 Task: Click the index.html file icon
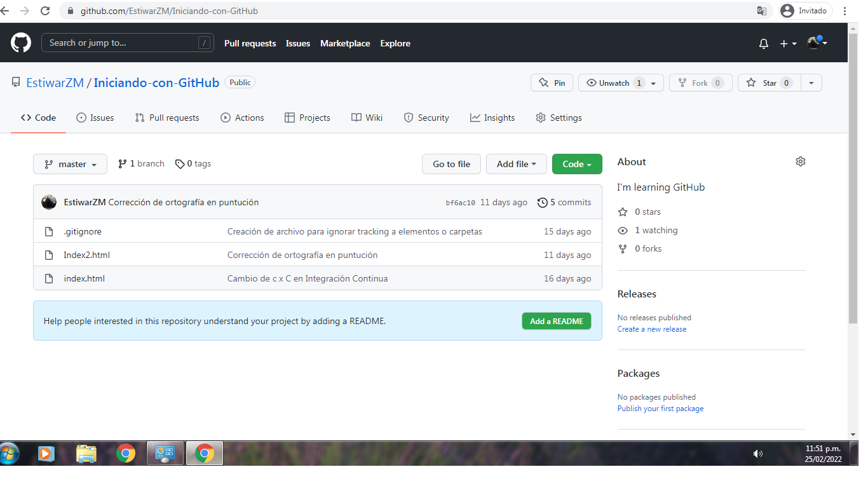coord(49,278)
